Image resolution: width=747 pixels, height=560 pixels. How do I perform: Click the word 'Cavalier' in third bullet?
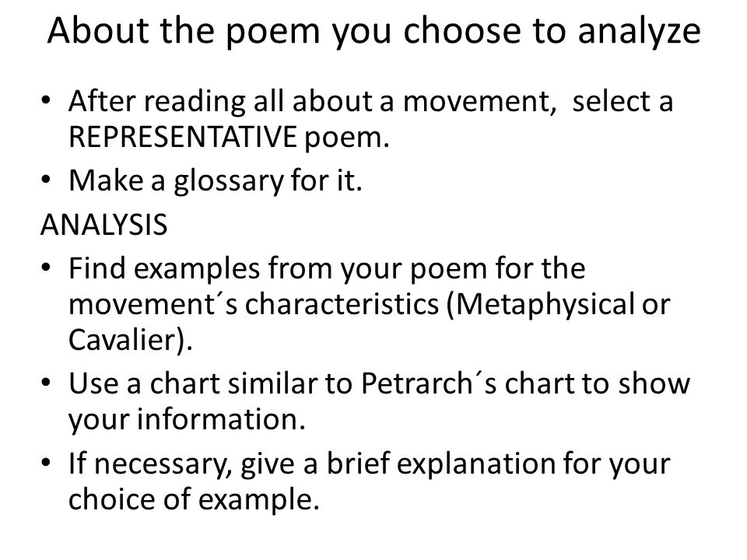122,340
